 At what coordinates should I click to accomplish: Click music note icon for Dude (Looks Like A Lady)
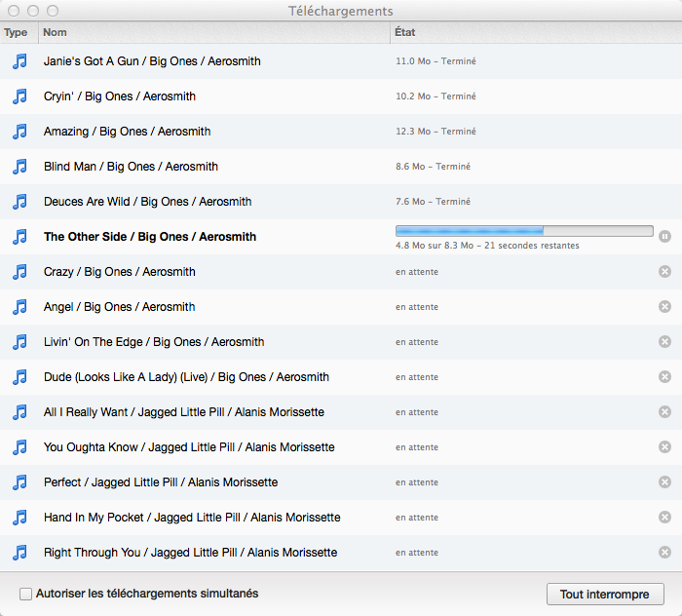(x=19, y=377)
